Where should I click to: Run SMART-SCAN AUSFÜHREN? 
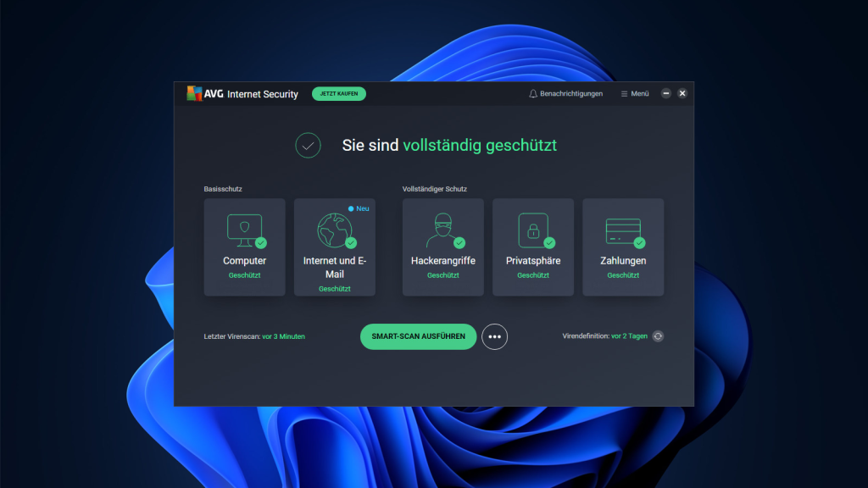419,336
